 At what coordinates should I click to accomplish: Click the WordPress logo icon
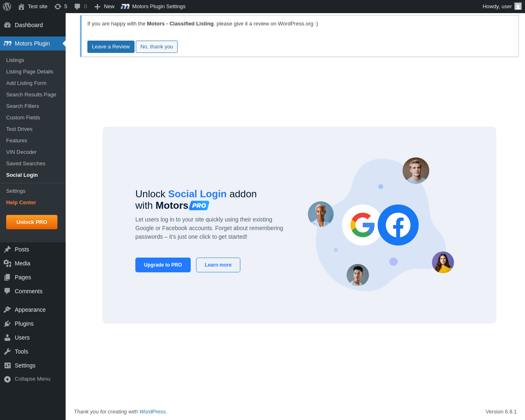coord(7,7)
